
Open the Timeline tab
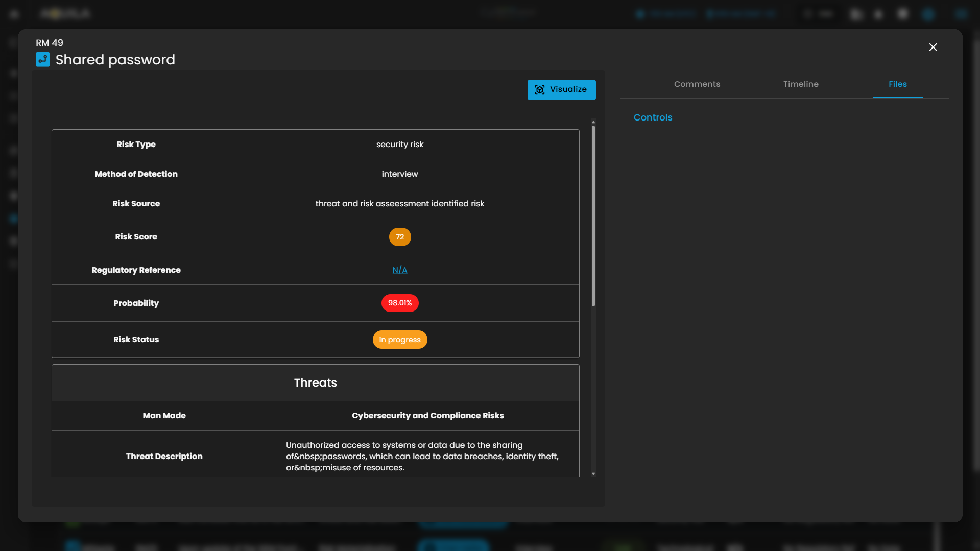800,84
